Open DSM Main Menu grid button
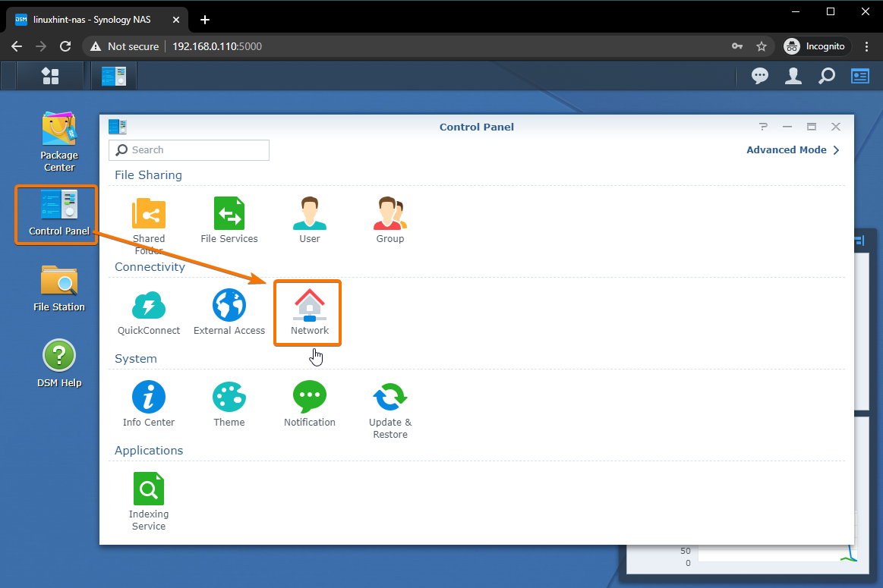 pos(50,76)
